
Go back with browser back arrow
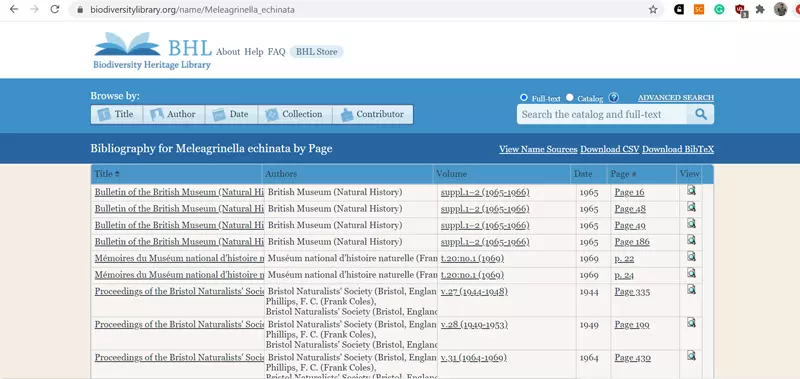click(x=14, y=9)
